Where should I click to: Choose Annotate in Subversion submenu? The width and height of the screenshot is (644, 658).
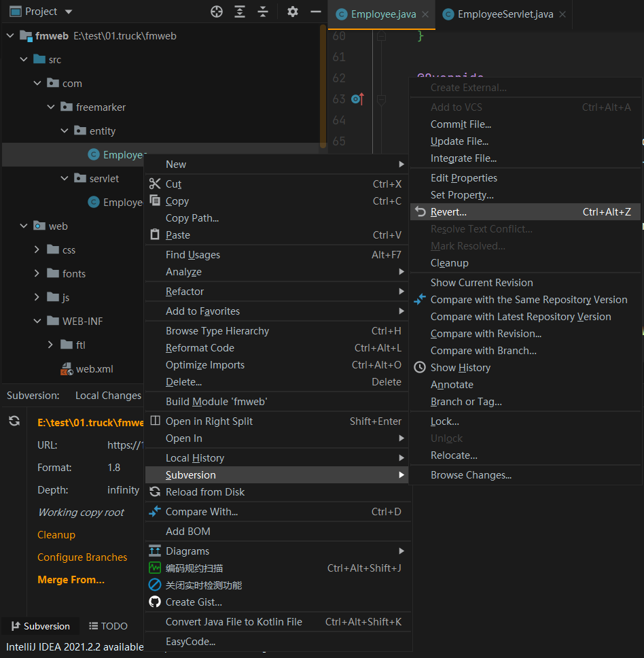[525, 384]
